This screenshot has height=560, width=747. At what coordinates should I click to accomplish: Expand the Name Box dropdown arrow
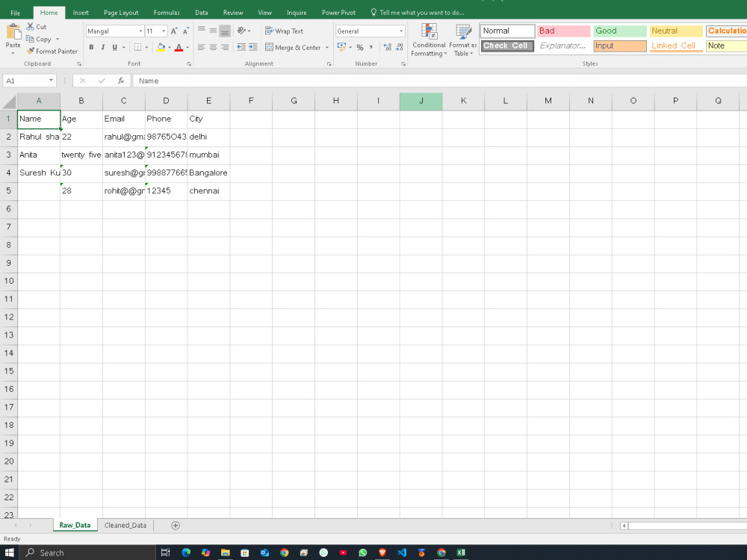click(51, 81)
